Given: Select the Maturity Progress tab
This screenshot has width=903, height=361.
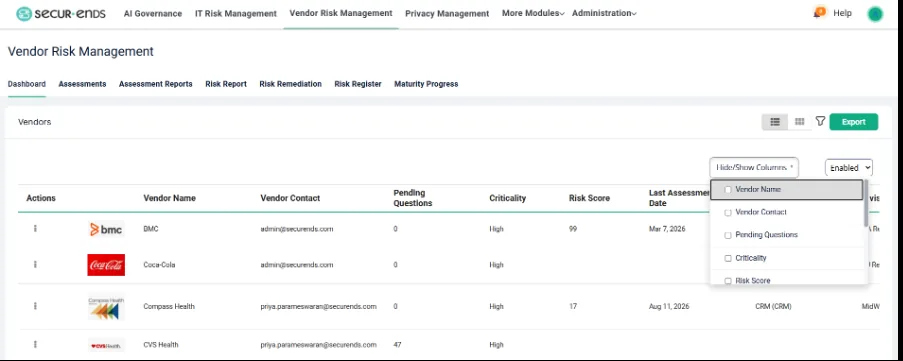Looking at the screenshot, I should click(x=426, y=84).
